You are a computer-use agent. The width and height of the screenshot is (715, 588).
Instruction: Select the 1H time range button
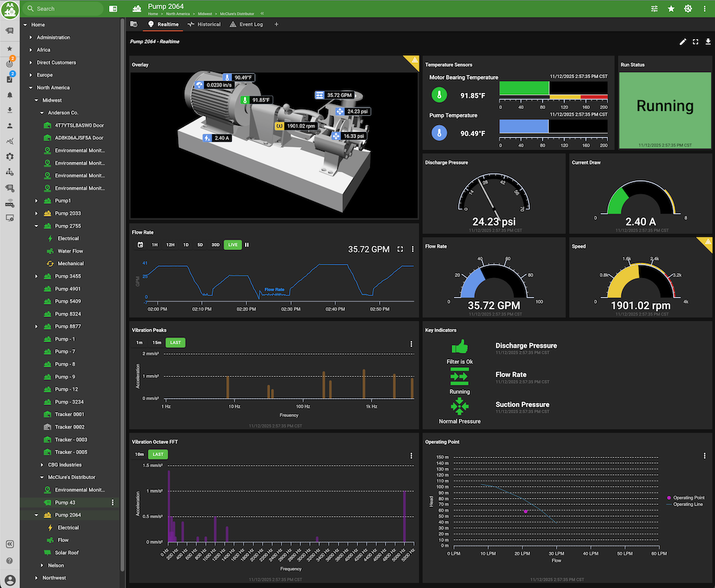pyautogui.click(x=155, y=245)
